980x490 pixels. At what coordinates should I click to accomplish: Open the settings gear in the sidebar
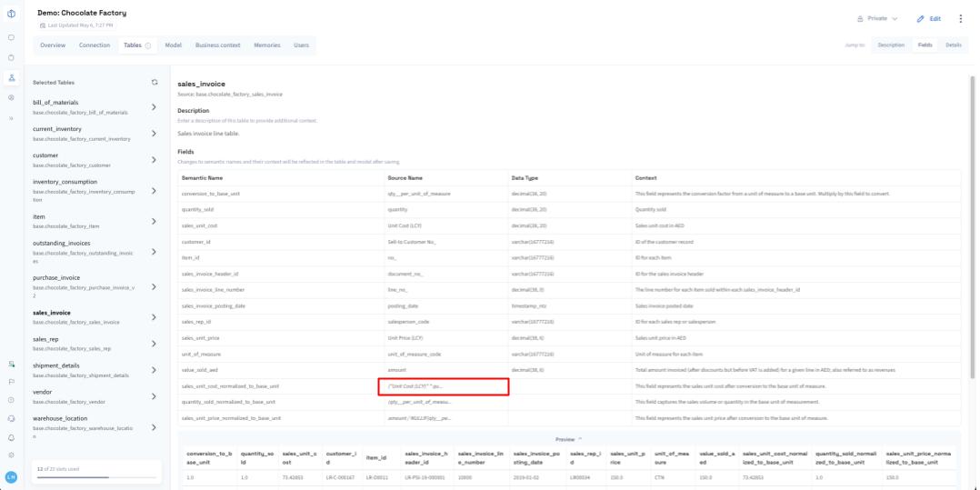[11, 455]
